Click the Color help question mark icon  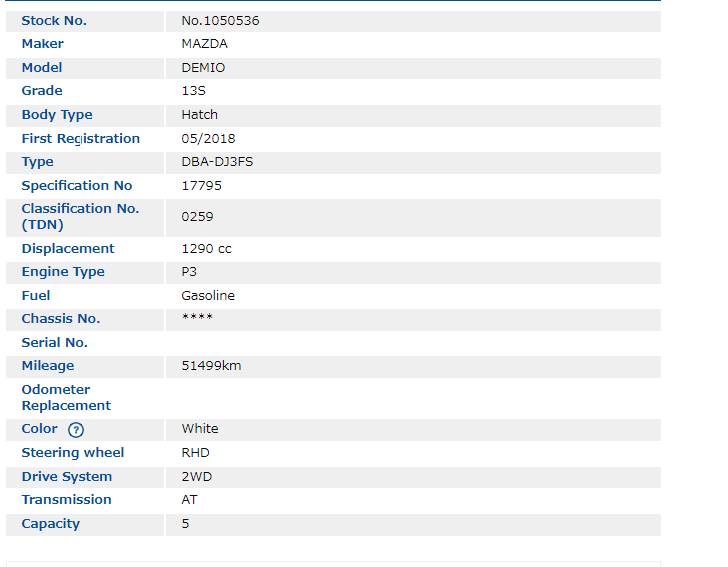[x=76, y=430]
